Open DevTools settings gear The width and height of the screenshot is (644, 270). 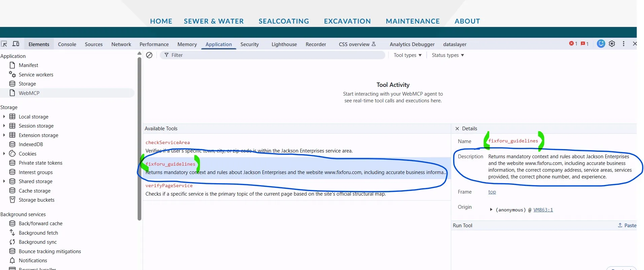(x=612, y=44)
